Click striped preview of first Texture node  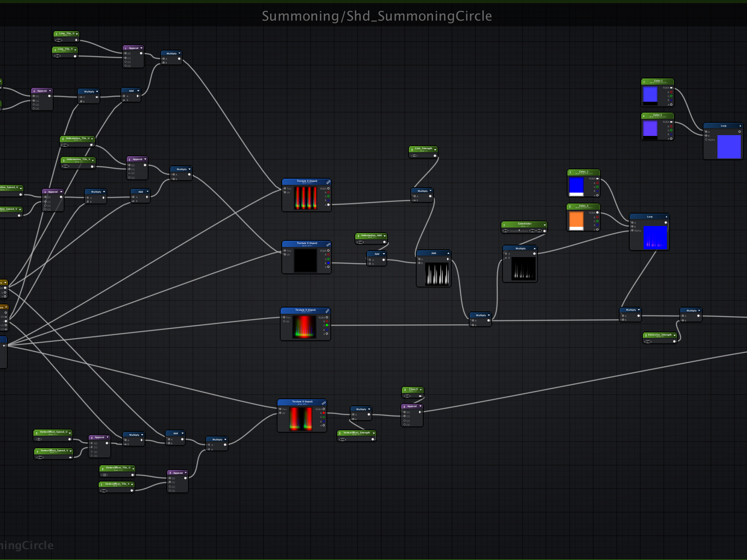pyautogui.click(x=305, y=198)
